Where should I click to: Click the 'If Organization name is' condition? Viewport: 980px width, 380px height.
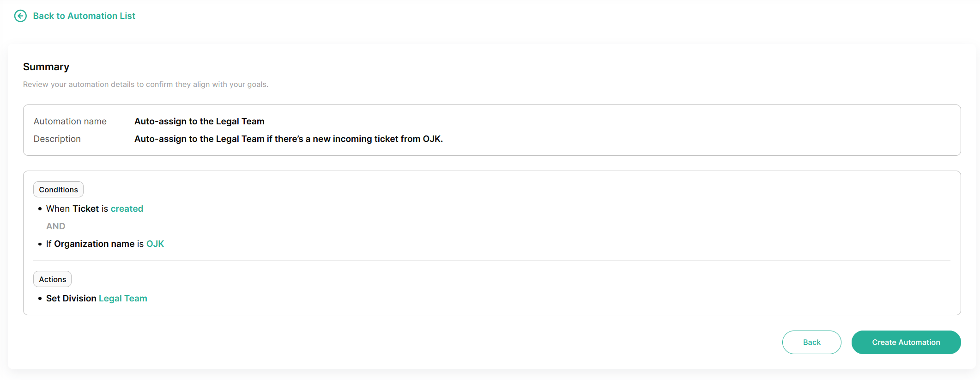95,244
